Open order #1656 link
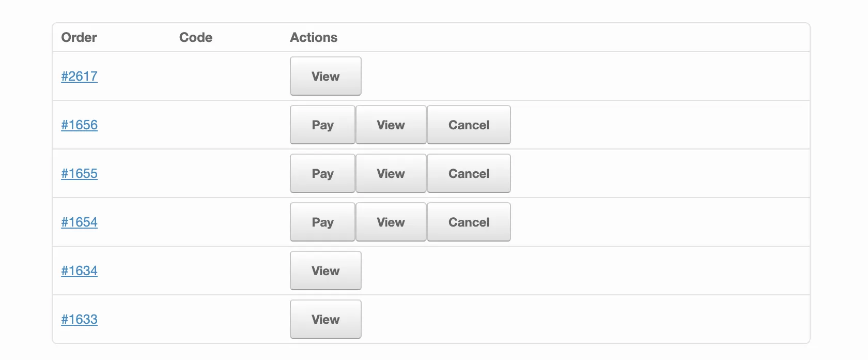 click(x=79, y=125)
